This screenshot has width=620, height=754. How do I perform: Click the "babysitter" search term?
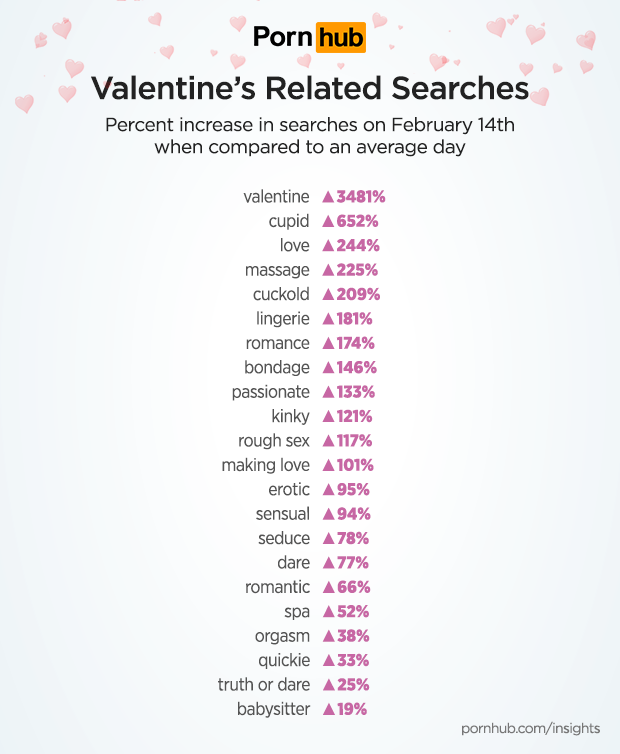(271, 709)
